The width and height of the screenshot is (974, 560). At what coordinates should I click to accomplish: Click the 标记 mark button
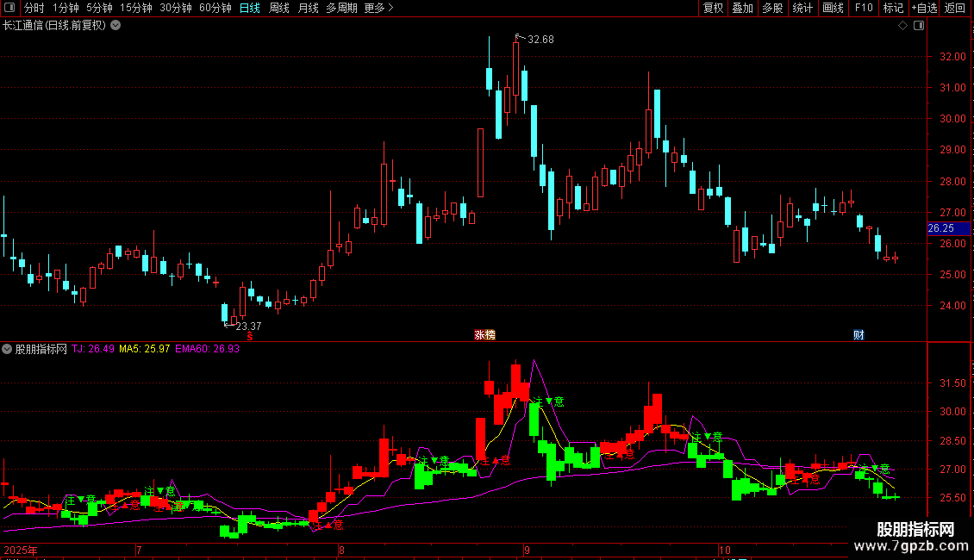(893, 8)
